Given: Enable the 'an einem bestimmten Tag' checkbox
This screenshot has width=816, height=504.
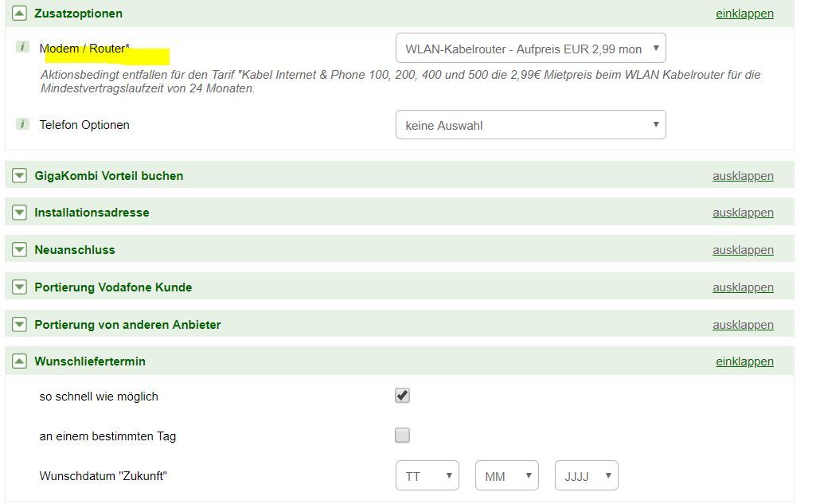Looking at the screenshot, I should 402,436.
